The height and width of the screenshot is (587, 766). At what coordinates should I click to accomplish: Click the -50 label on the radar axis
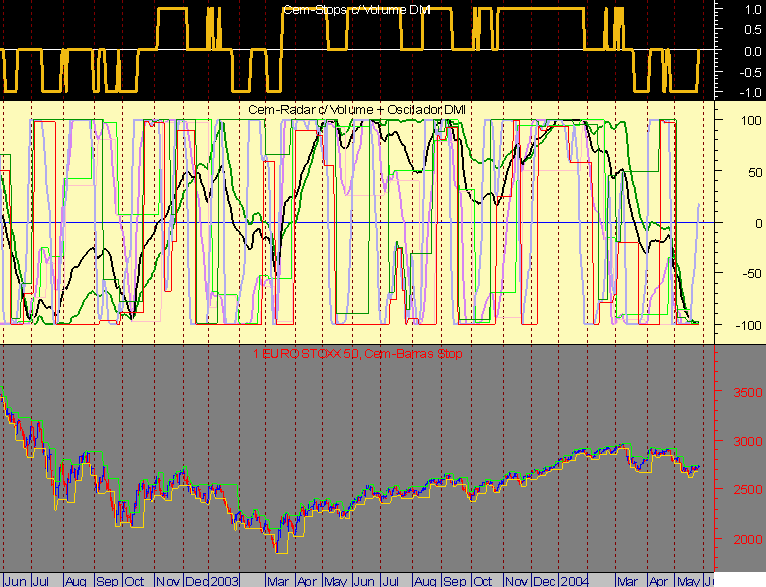click(752, 273)
